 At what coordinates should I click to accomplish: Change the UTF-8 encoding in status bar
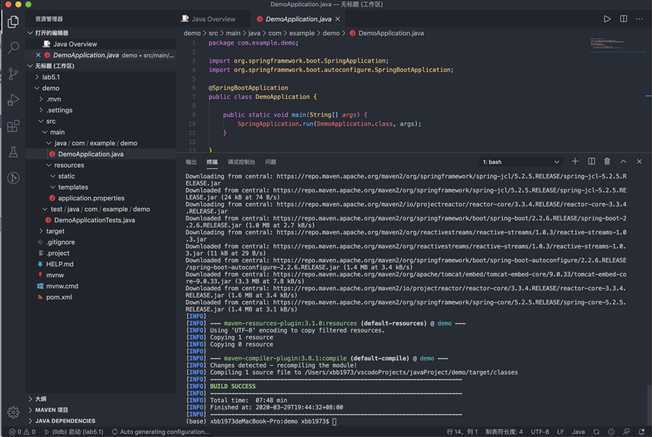pos(540,432)
